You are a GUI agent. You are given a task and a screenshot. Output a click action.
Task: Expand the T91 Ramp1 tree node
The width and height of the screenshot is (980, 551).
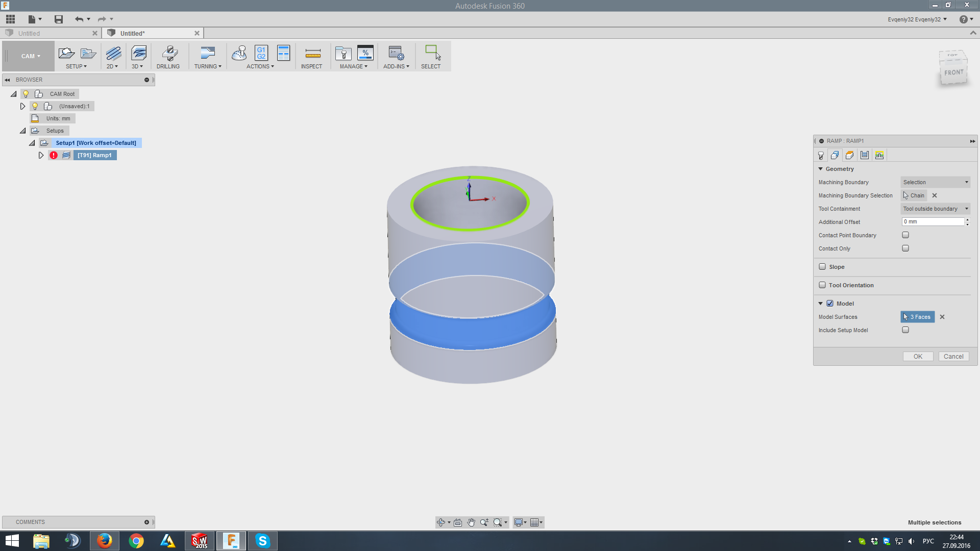[41, 155]
